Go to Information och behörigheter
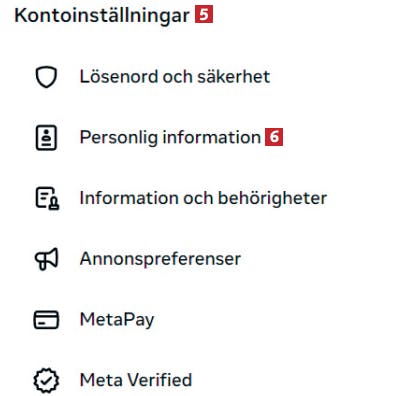The image size is (418, 396). click(203, 198)
